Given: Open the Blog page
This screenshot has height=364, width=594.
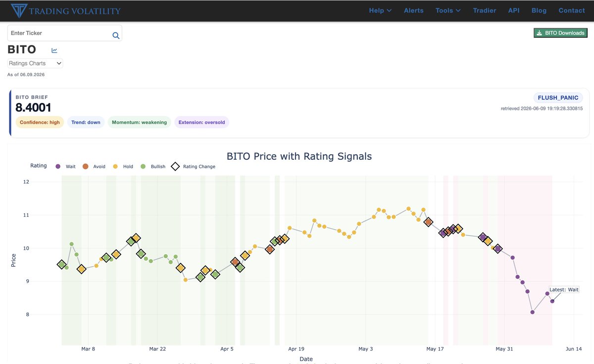Looking at the screenshot, I should (x=539, y=10).
